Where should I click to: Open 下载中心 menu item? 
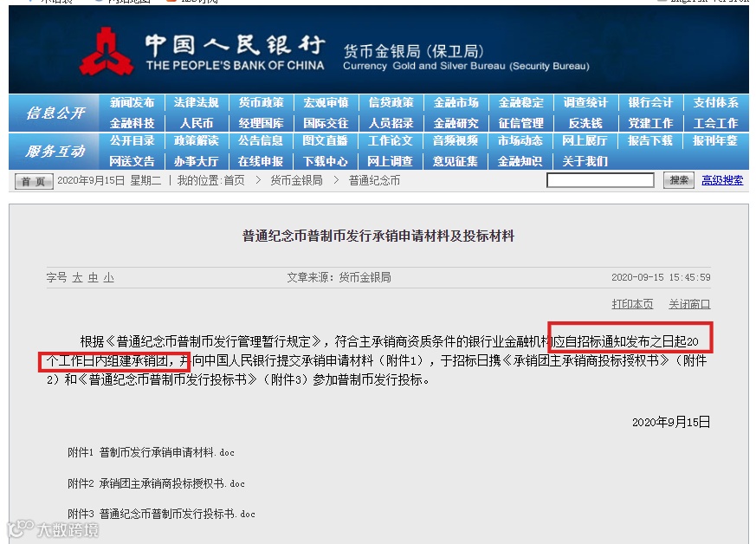pos(325,161)
